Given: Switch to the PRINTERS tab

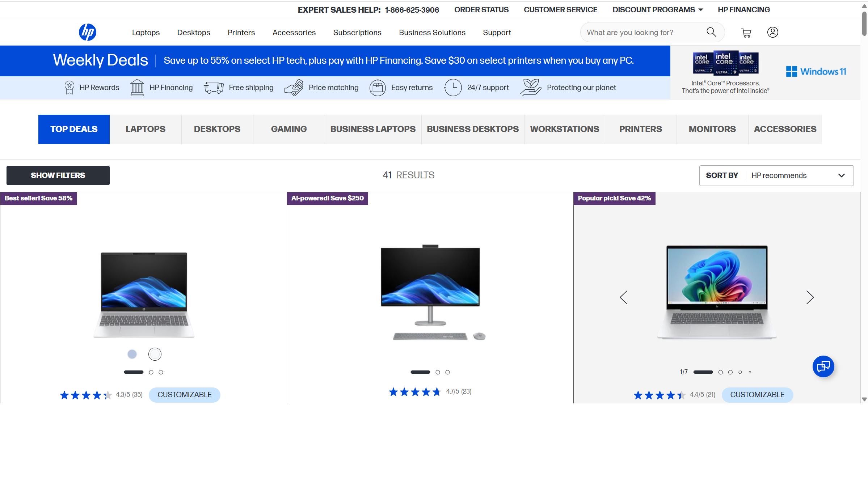Looking at the screenshot, I should (x=641, y=129).
